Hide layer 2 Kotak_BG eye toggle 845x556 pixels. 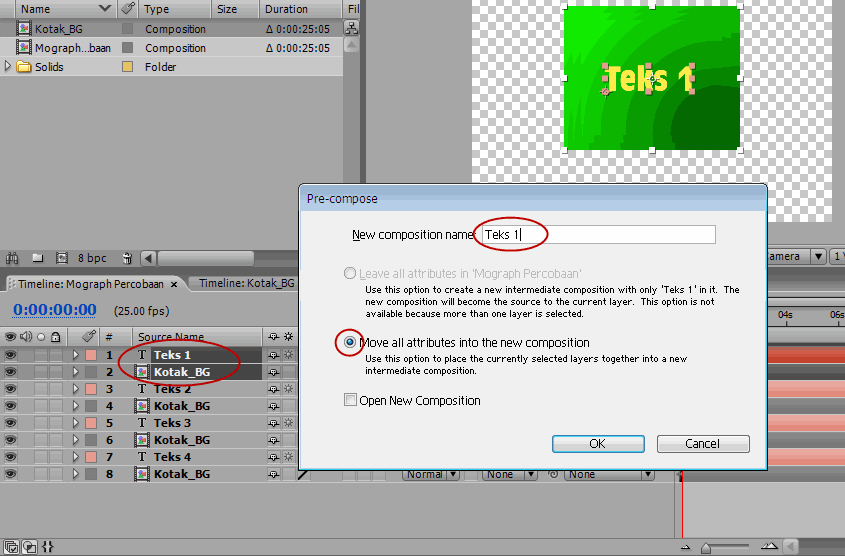10,372
